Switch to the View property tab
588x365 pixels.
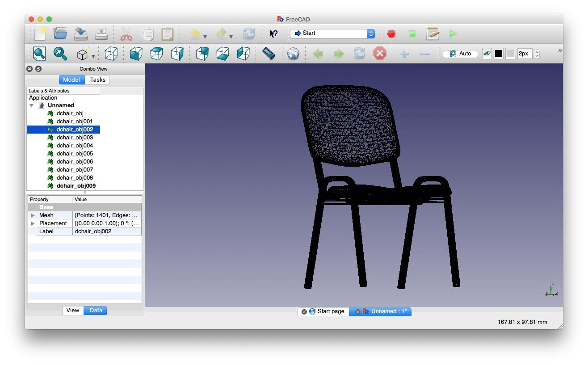click(x=73, y=310)
